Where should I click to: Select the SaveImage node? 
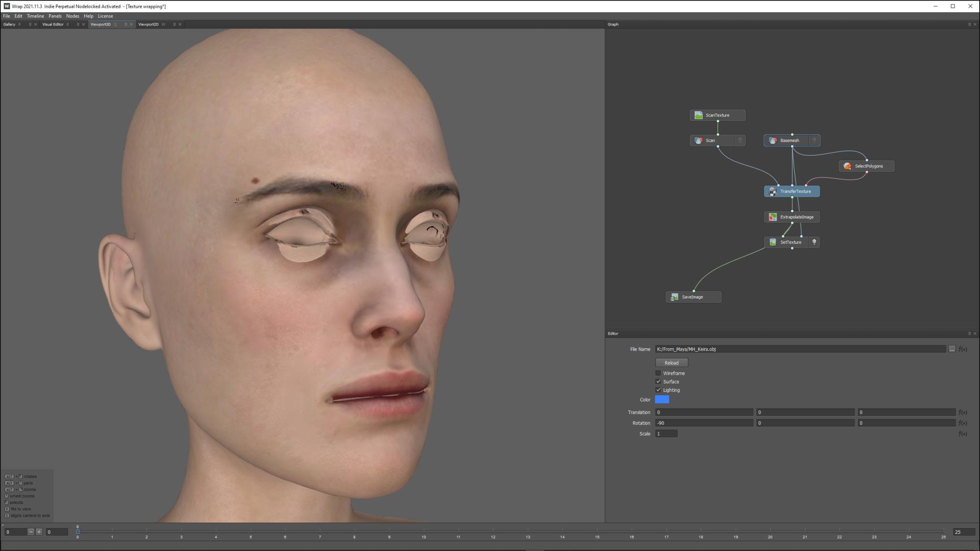point(693,297)
